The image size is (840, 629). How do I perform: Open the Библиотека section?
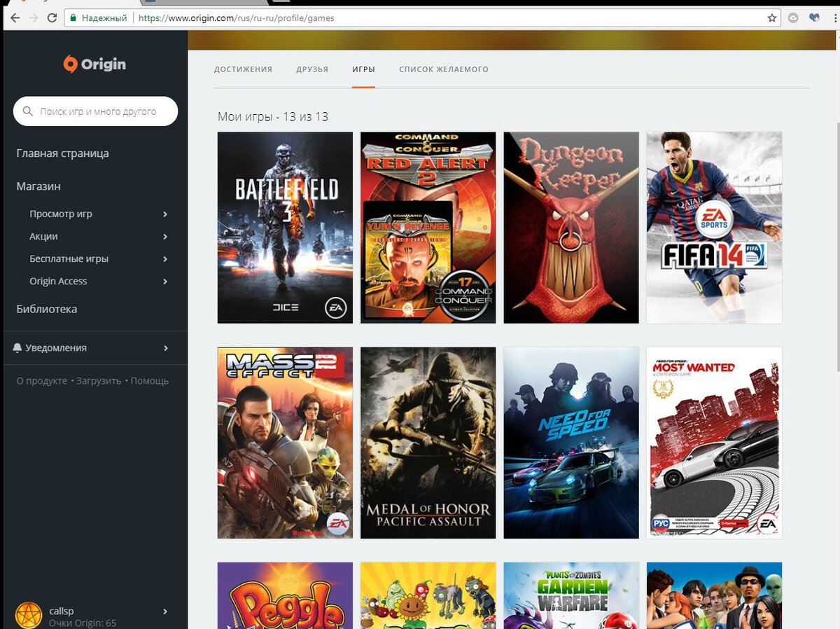coord(47,309)
